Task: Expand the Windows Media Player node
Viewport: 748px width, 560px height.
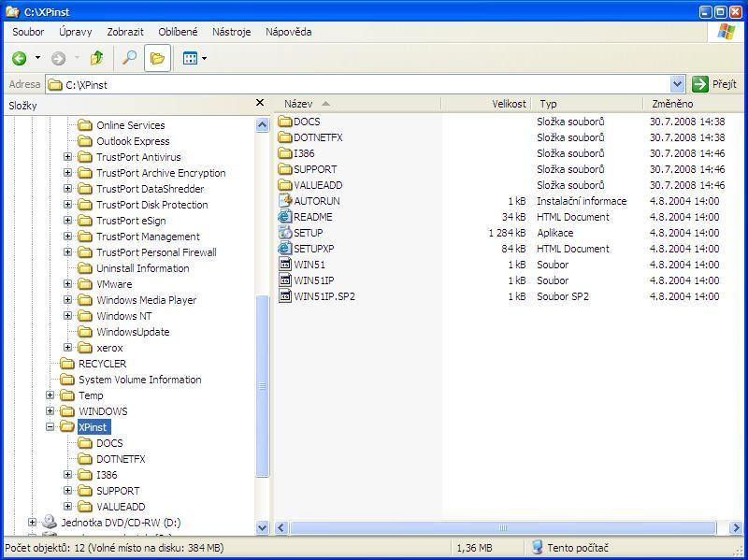Action: [67, 300]
